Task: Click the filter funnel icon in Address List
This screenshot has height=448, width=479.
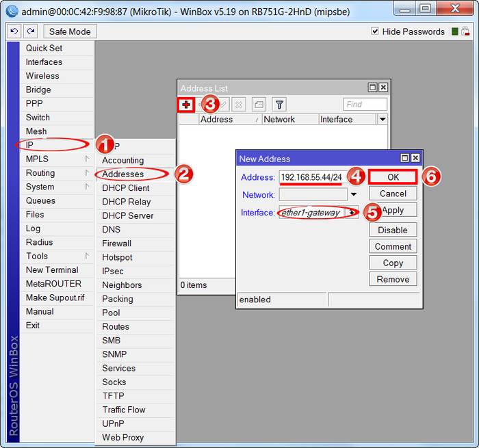Action: (279, 105)
